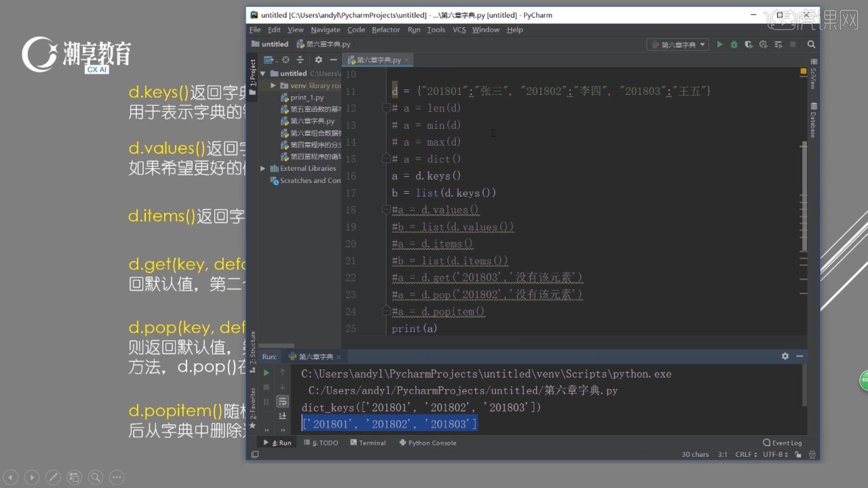Change the CRLF line separator in the status bar
Viewport: 868px width, 488px height.
[x=746, y=455]
